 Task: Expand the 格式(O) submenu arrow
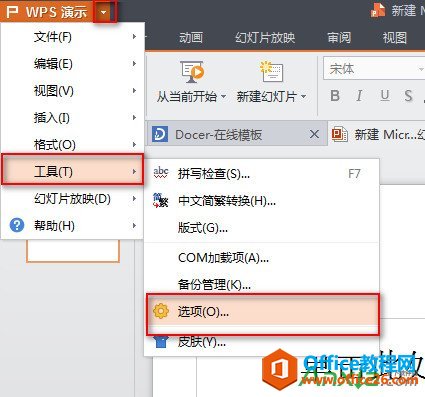point(134,144)
